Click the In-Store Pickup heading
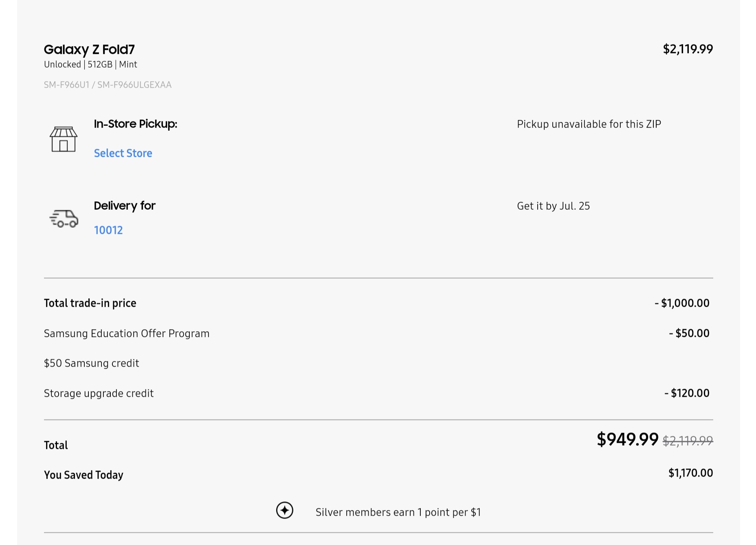This screenshot has width=756, height=545. (135, 124)
